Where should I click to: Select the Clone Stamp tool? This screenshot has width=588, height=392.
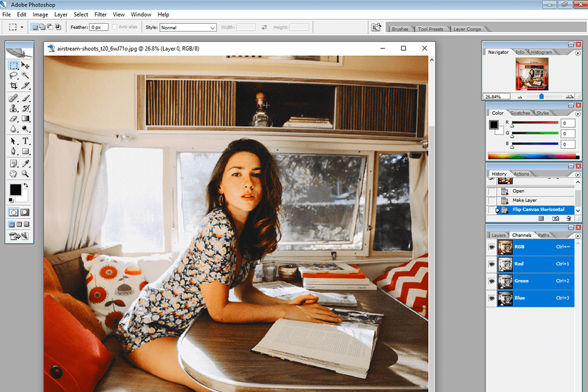[13, 108]
